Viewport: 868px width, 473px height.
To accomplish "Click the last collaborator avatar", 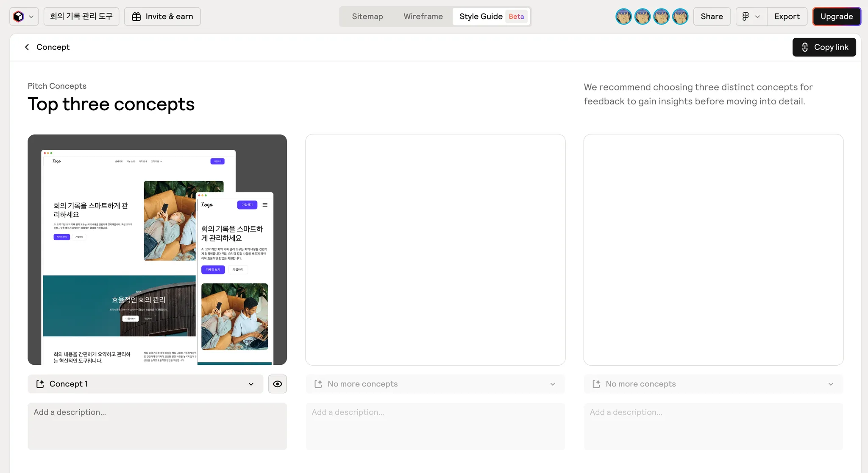I will 680,17.
